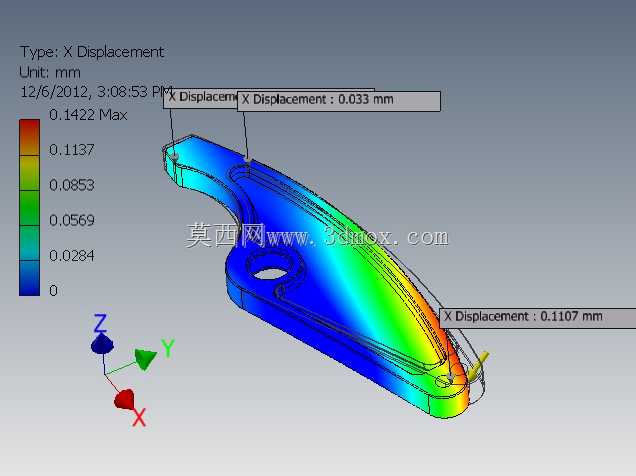Click the circular hole in the part
The image size is (636, 476).
pyautogui.click(x=273, y=273)
